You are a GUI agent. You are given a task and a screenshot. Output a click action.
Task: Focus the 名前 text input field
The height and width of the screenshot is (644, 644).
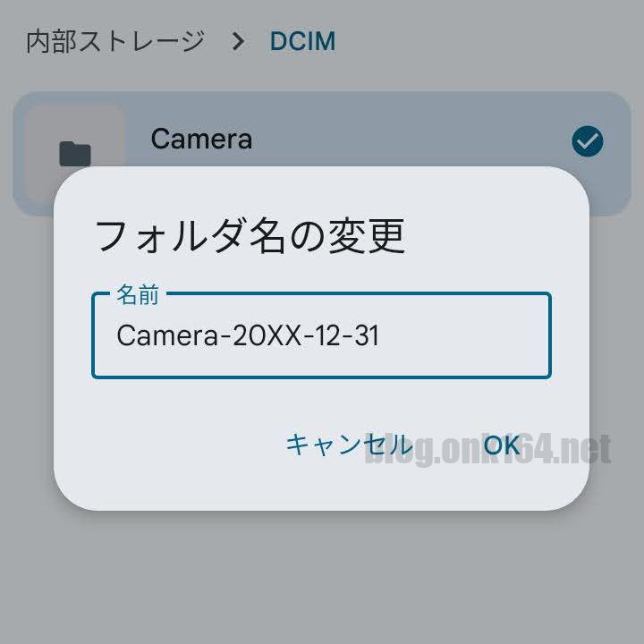point(321,335)
